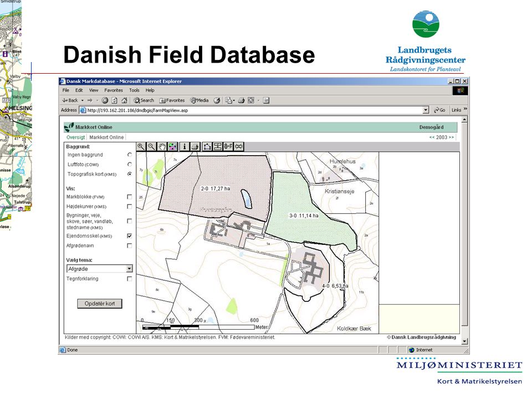The width and height of the screenshot is (532, 399).
Task: Open the File menu
Action: point(66,90)
